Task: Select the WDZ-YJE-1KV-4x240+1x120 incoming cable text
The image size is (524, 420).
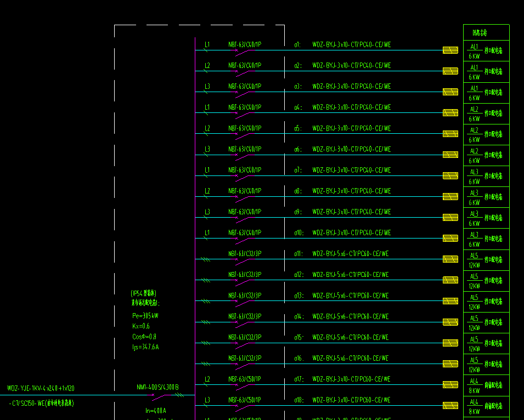Action: click(x=41, y=388)
